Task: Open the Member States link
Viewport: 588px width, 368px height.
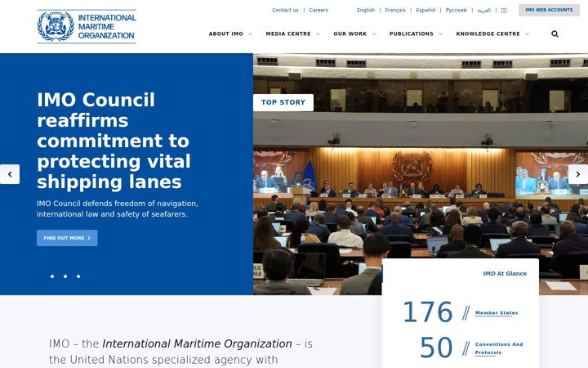Action: 497,312
